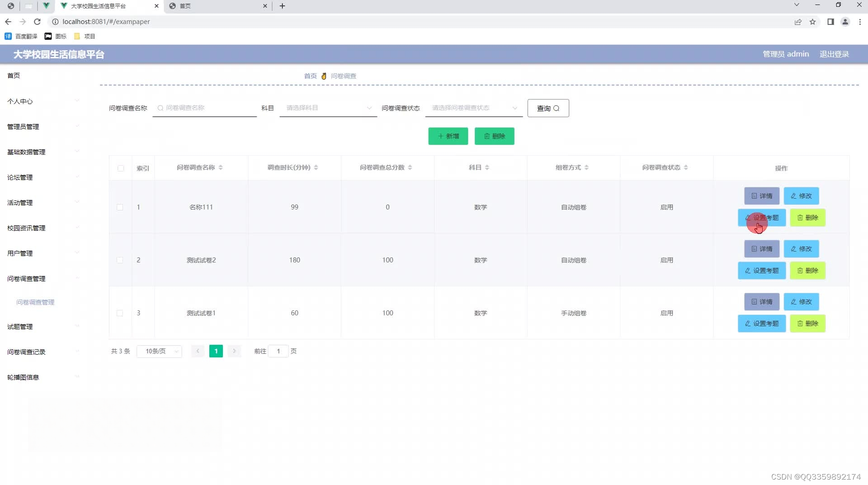
Task: Expand the 试题管理 sidebar menu
Action: point(43,327)
